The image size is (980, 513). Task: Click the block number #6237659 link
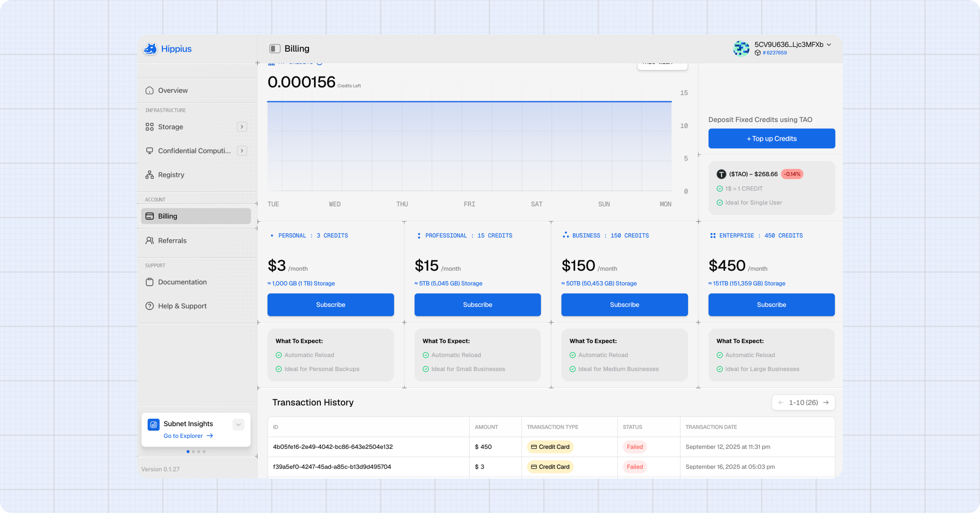click(x=775, y=53)
